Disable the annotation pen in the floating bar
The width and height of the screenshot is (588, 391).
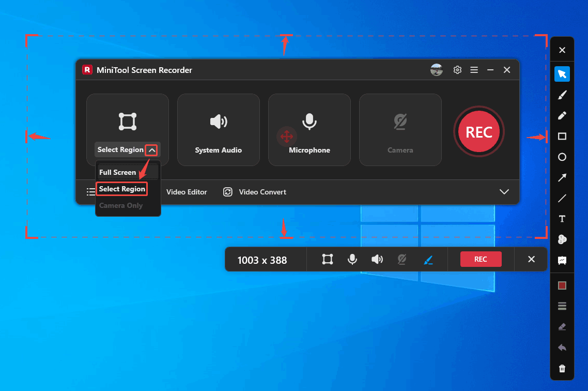click(428, 259)
